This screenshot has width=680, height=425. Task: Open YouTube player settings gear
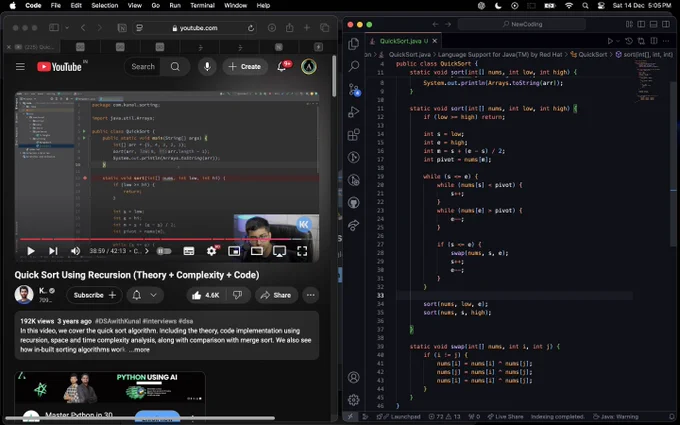tap(211, 251)
